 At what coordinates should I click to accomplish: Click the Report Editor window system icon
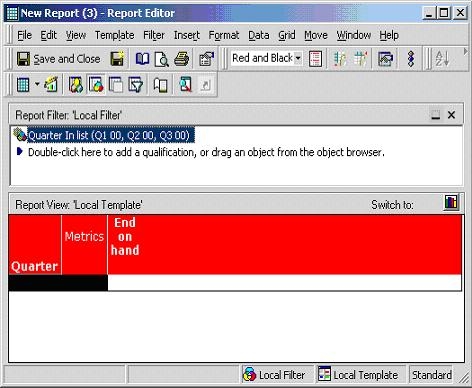click(12, 13)
